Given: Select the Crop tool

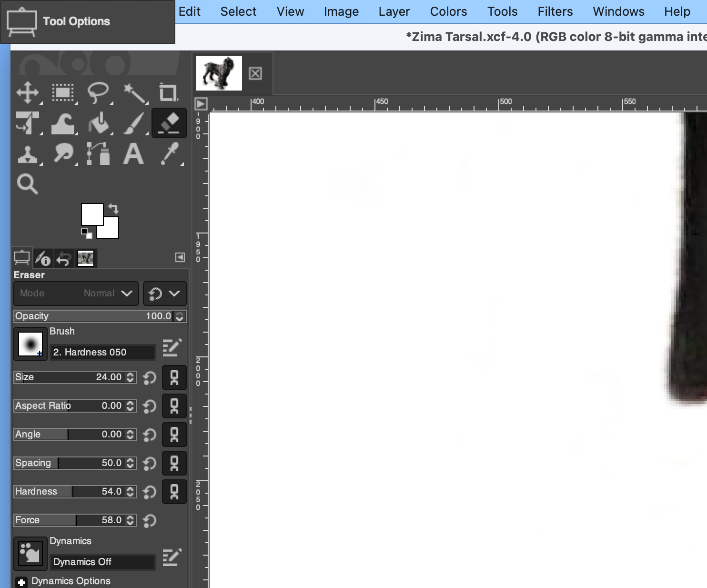Looking at the screenshot, I should (x=169, y=92).
